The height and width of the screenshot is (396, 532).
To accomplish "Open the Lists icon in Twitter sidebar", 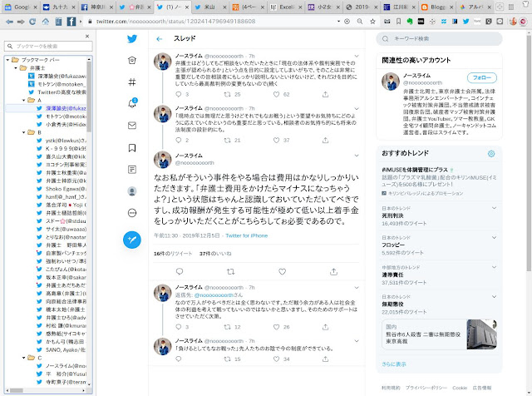I will 132,169.
